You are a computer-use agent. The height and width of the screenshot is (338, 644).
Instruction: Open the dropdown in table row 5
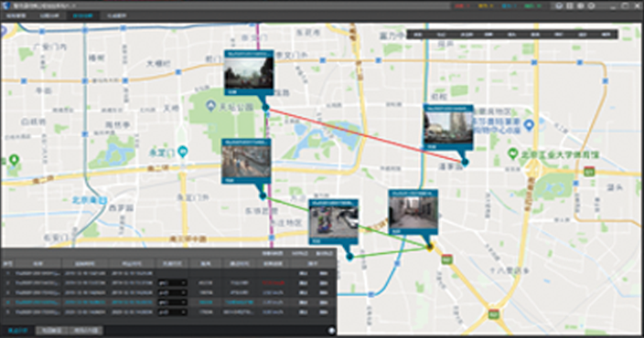pos(173,312)
